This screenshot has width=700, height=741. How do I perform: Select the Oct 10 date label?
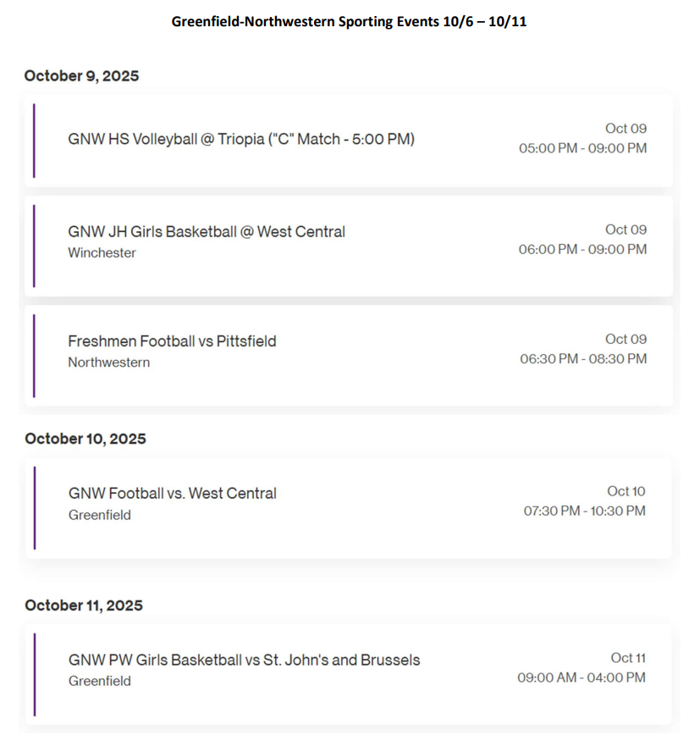[626, 491]
